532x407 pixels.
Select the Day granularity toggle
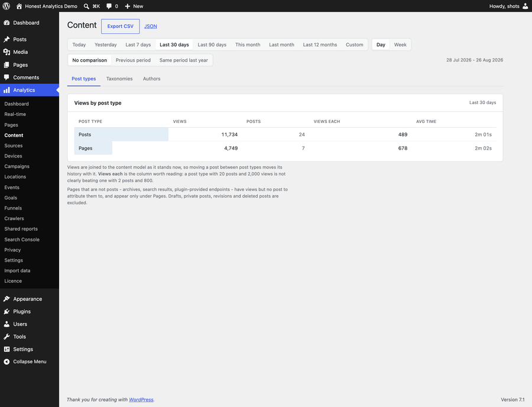(x=381, y=44)
